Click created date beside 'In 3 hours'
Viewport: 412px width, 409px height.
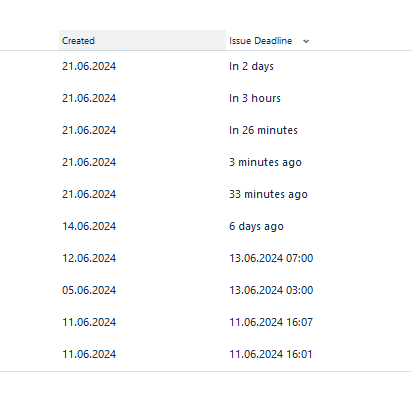coord(89,98)
